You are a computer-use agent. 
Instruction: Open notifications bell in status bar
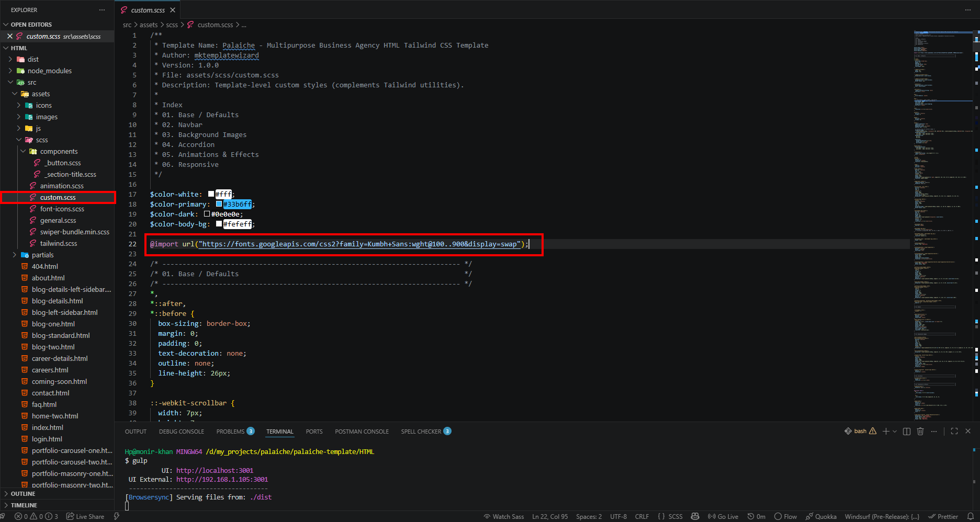coord(971,516)
